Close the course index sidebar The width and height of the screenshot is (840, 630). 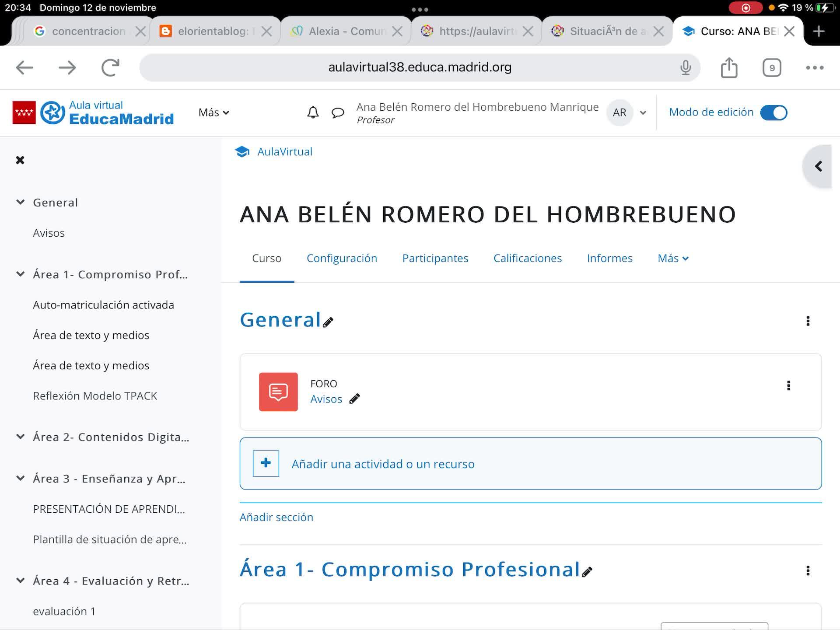20,160
